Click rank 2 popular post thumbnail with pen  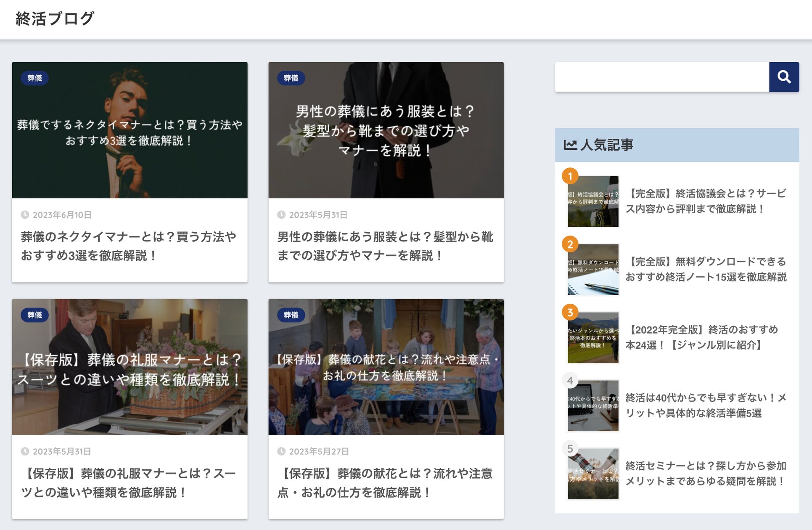click(x=593, y=270)
